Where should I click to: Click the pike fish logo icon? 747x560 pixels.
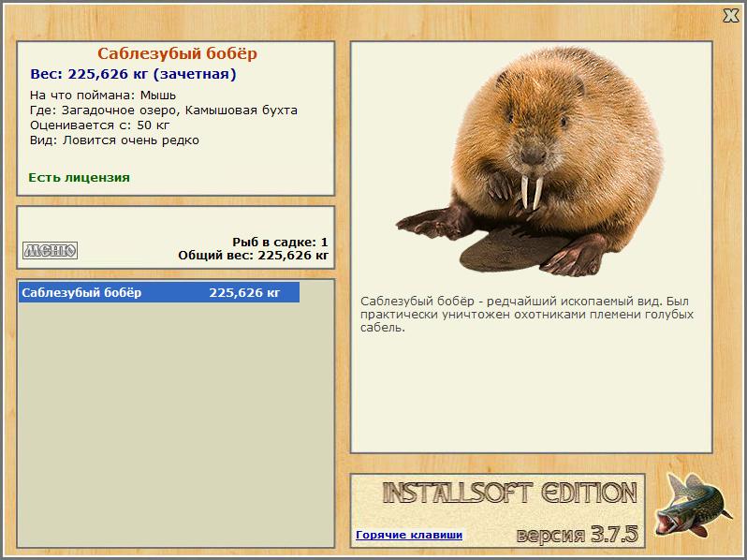[693, 505]
